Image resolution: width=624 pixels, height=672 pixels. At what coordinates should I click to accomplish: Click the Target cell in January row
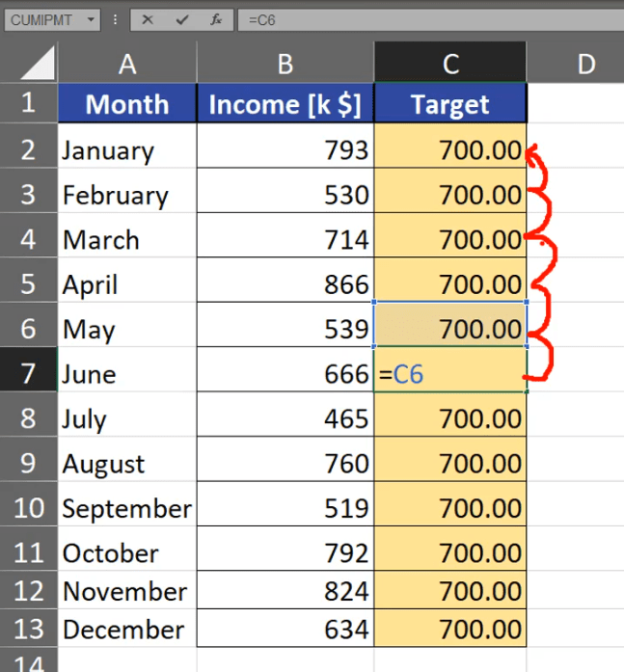pyautogui.click(x=450, y=146)
